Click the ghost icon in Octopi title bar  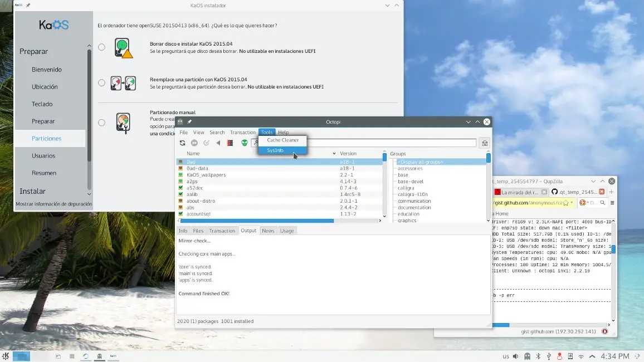pos(180,121)
